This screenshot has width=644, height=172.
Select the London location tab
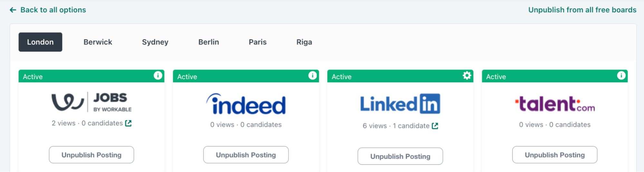click(x=40, y=42)
